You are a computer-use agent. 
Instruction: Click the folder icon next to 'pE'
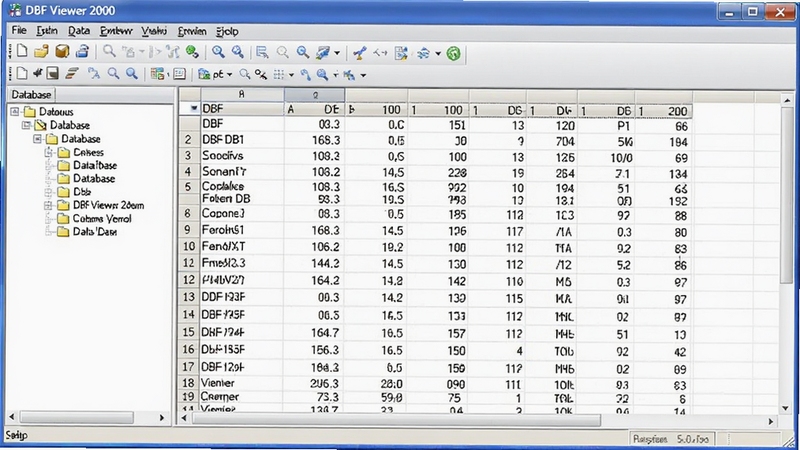204,74
